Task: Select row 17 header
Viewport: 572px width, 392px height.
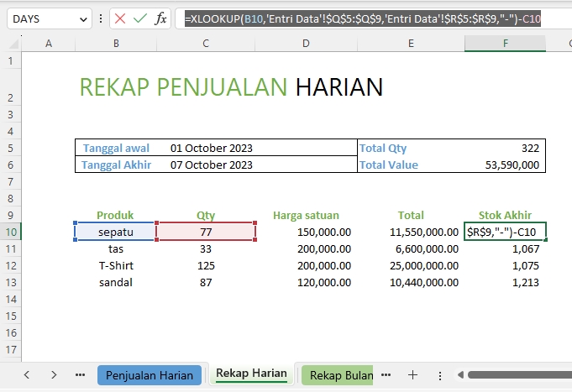Action: coord(11,350)
